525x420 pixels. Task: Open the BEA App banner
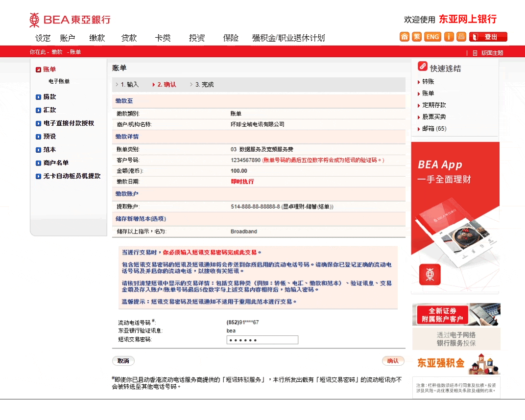[x=455, y=217]
